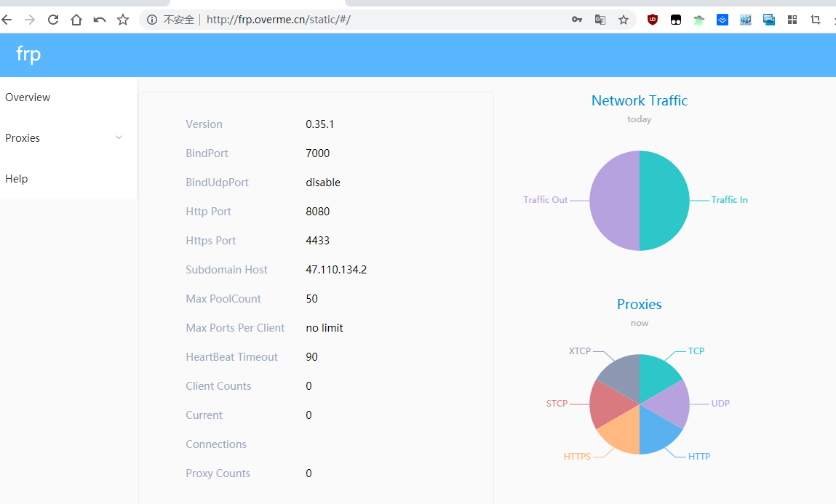The image size is (836, 504).
Task: Click the picture-like extension icon
Action: coord(745,20)
